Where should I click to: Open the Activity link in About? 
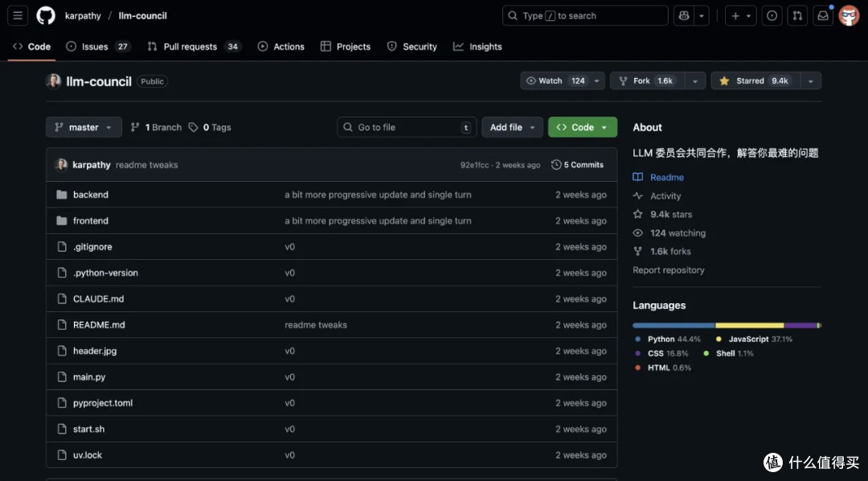point(657,195)
